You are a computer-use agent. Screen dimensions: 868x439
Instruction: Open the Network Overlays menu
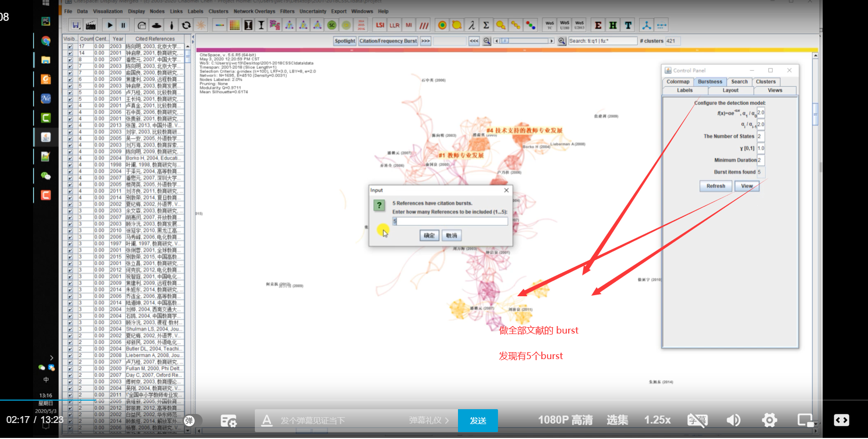(x=254, y=11)
